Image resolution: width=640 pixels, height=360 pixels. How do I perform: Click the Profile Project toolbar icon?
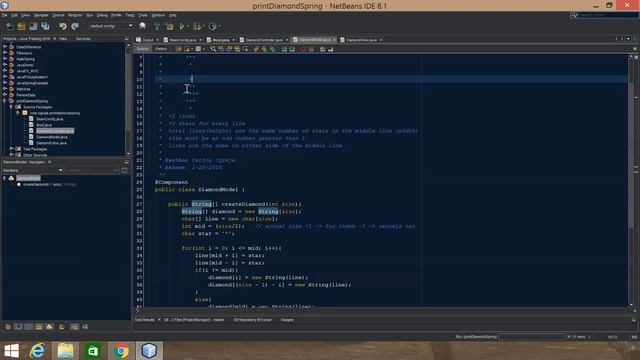212,27
